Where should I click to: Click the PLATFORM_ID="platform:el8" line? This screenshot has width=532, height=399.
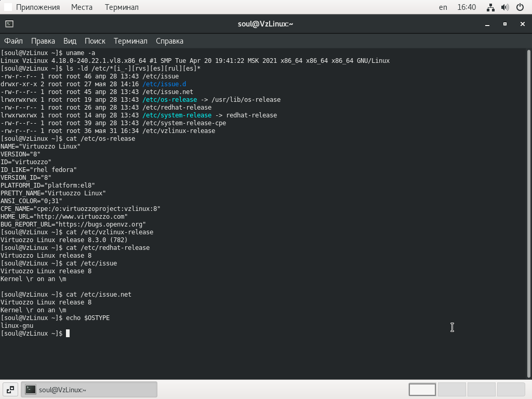[x=48, y=185]
